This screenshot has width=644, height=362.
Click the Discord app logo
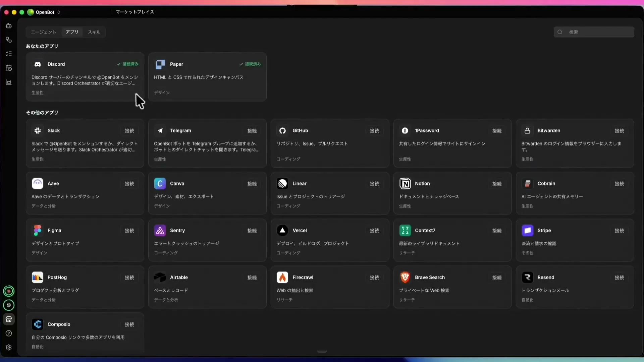[38, 64]
